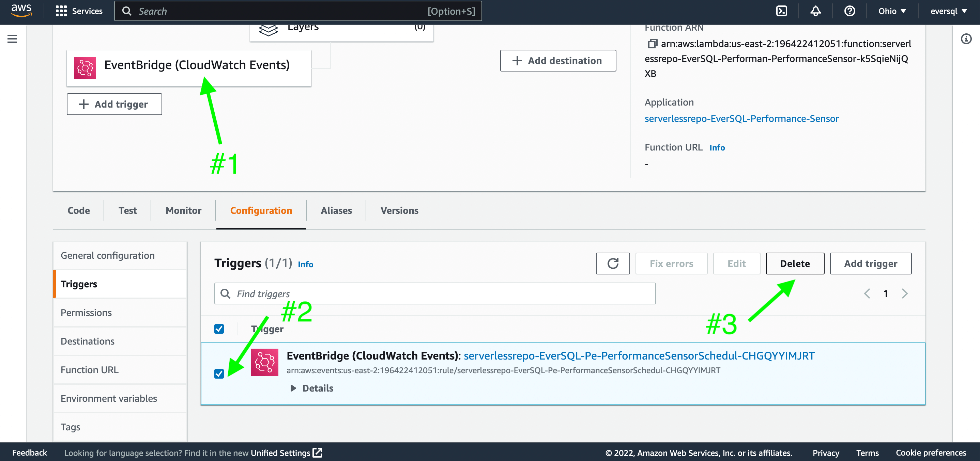
Task: Toggle the left hamburger navigation menu
Action: coord(12,39)
